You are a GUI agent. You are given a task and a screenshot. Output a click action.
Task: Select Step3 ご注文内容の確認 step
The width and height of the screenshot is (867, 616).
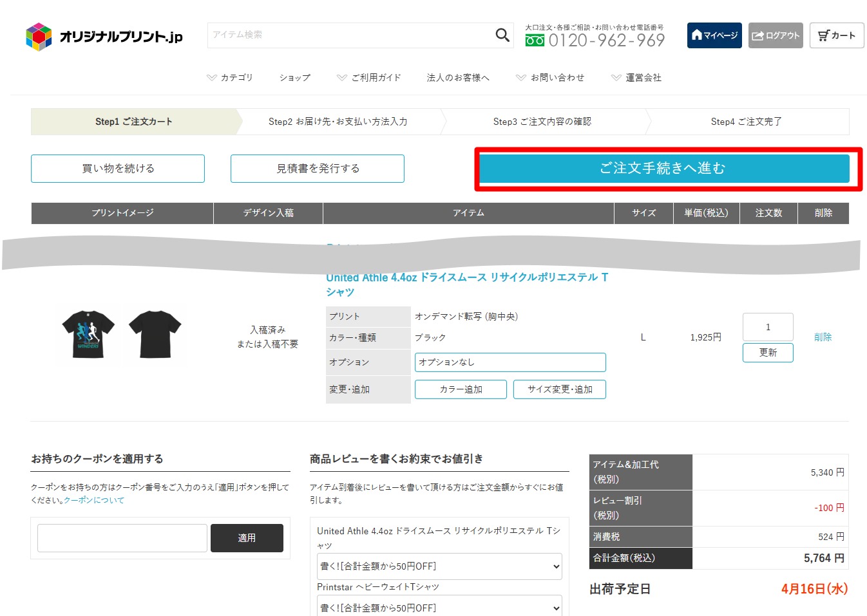542,122
